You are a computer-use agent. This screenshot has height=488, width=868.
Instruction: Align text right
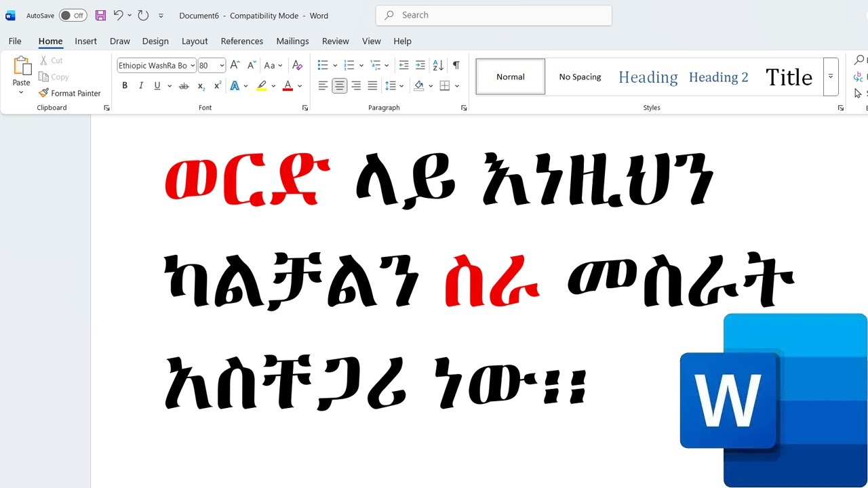[x=356, y=85]
